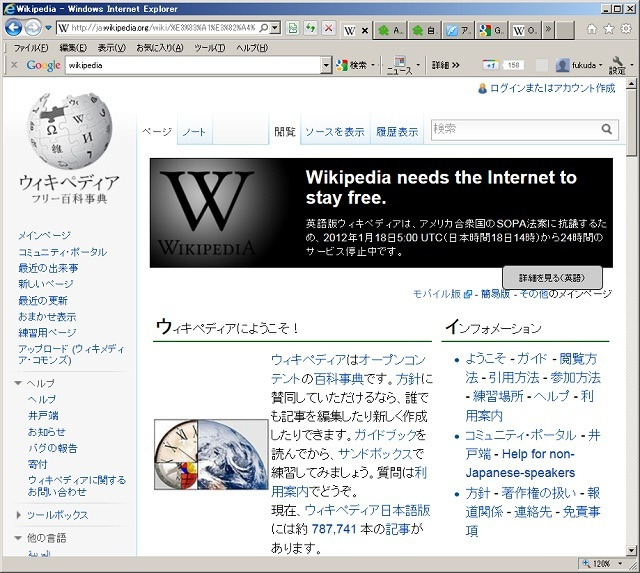Viewport: 640px width, 573px height.
Task: Click the red X stop loading icon
Action: 328,28
